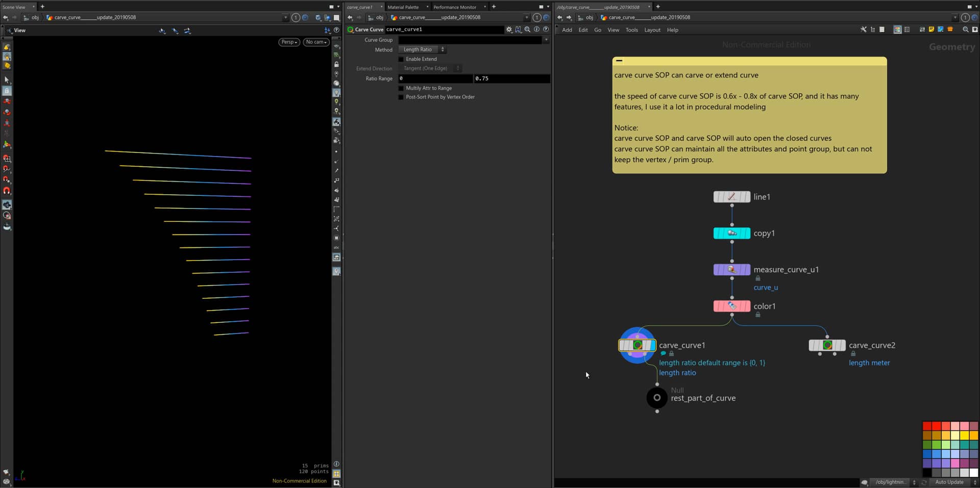Collapse the yellow sticky note
The width and height of the screenshot is (980, 488).
[619, 61]
